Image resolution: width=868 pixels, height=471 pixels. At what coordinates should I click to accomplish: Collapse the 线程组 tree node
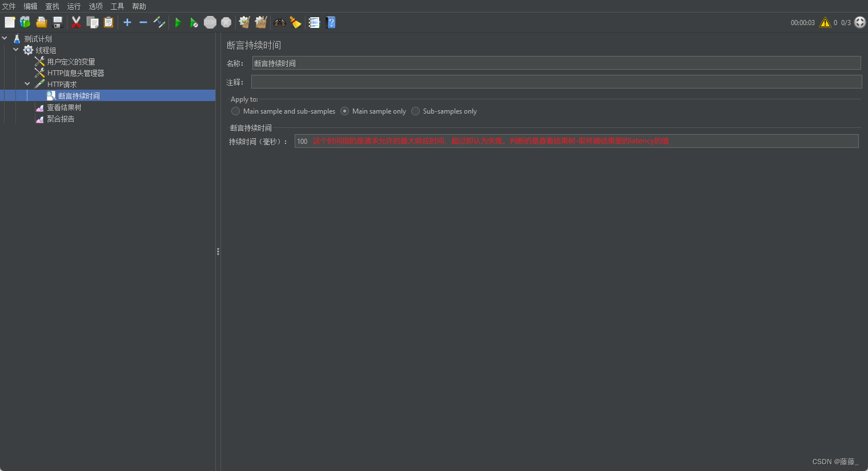pyautogui.click(x=16, y=50)
